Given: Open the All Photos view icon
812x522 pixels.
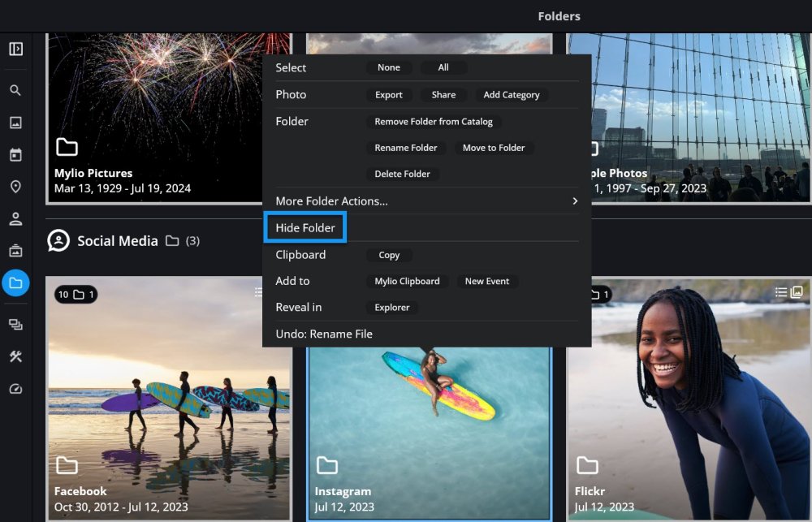Looking at the screenshot, I should 15,123.
